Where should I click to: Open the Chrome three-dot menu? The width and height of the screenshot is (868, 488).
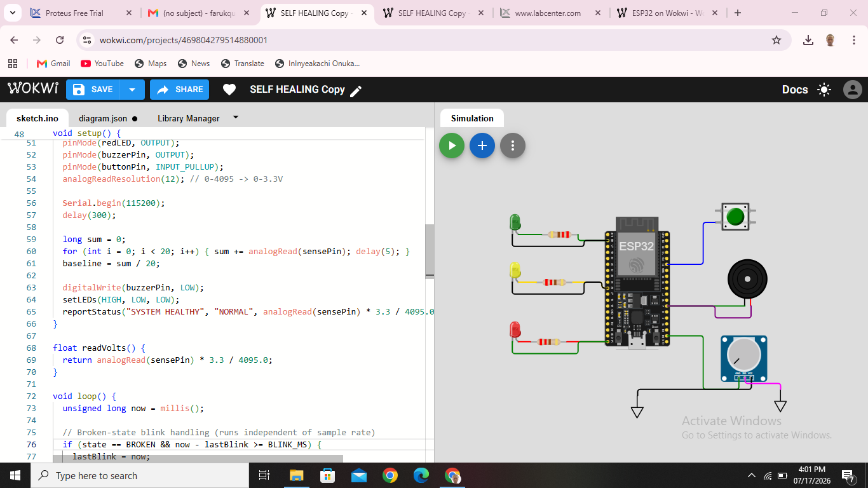(854, 40)
